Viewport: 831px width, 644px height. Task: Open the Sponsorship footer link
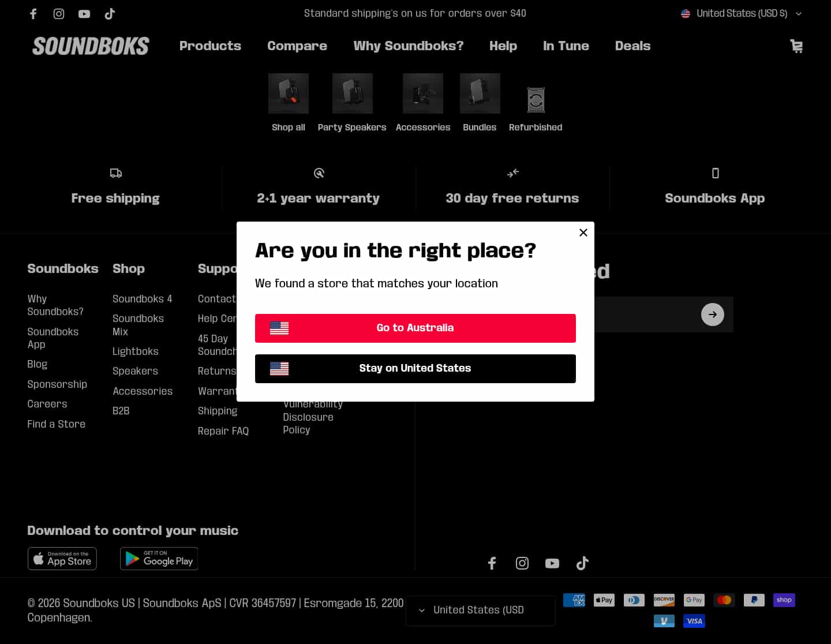57,384
